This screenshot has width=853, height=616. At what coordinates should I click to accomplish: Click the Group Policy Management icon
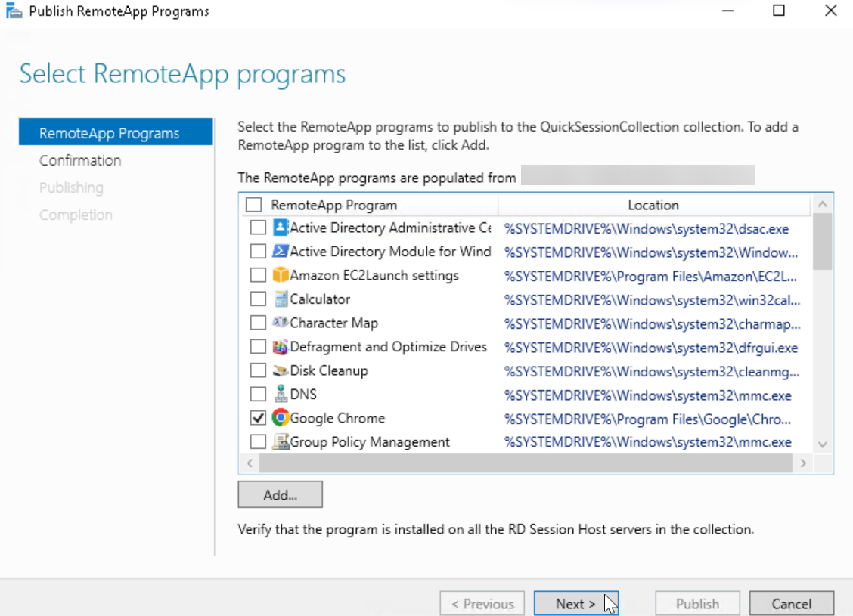pos(281,441)
